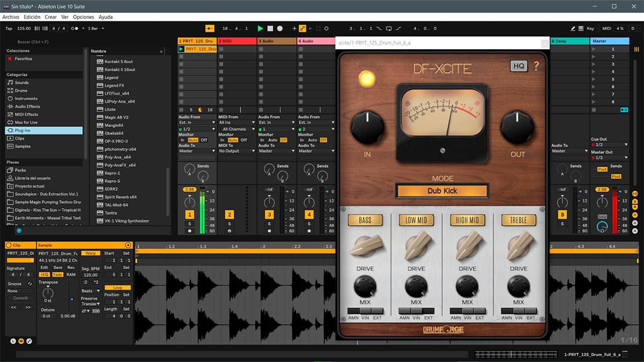The height and width of the screenshot is (362, 644).
Task: Open the Max for Live category
Action: (26, 122)
